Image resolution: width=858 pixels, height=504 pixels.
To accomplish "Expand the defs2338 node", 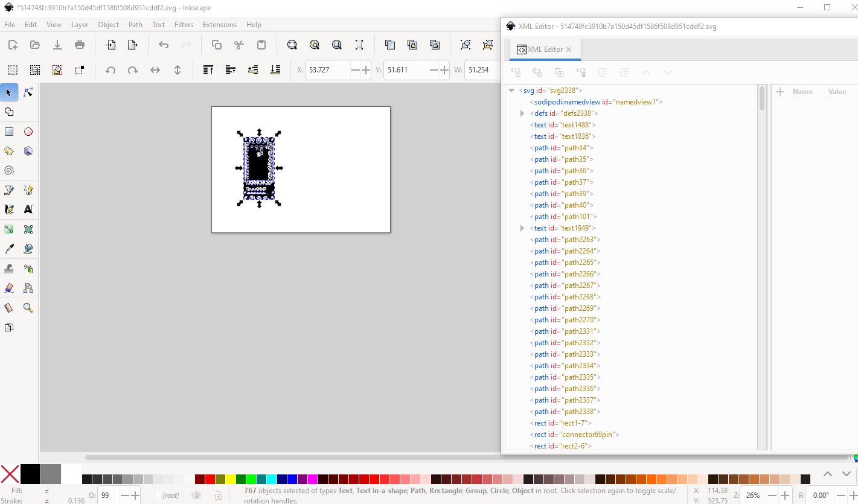I will pyautogui.click(x=522, y=113).
